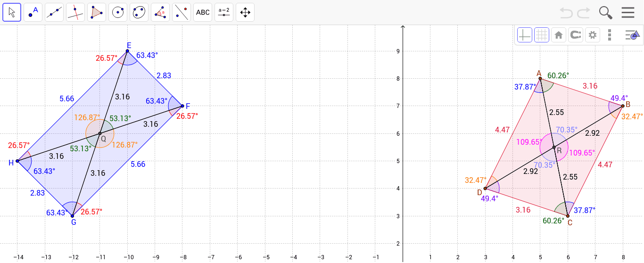
Task: Select point D on the red parallelogram
Action: tap(485, 189)
